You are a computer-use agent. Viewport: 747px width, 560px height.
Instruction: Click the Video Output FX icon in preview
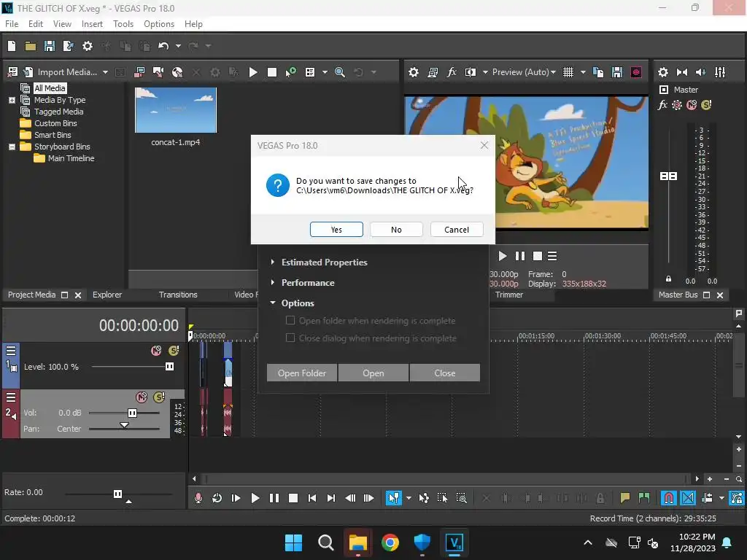click(452, 72)
